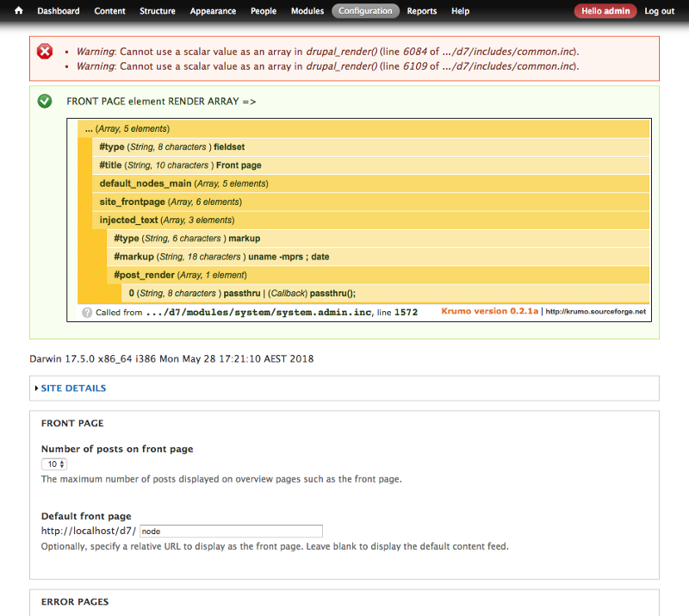Screen dimensions: 689x616
Task: Click the line 6084 warning message
Action: coord(328,52)
